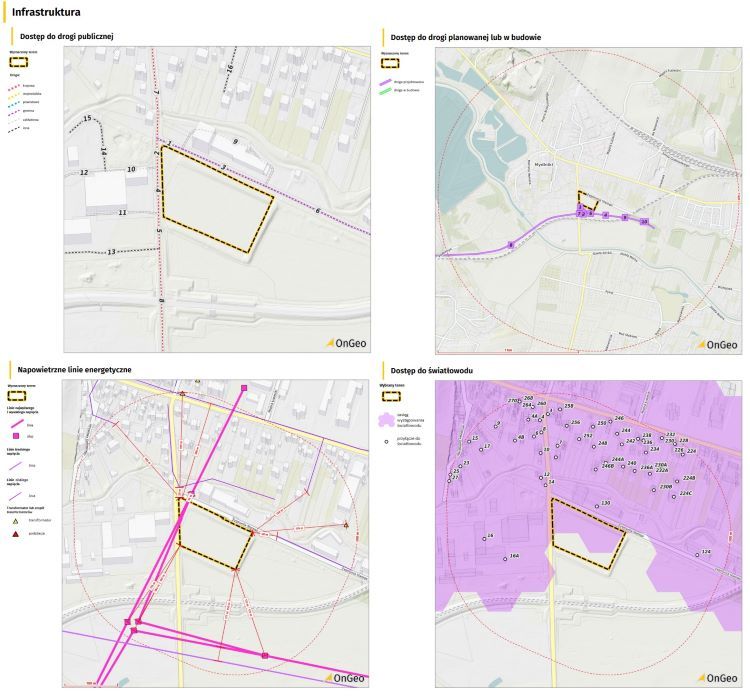Click road label 13 on the public road map
This screenshot has height=699, width=750.
[x=111, y=251]
